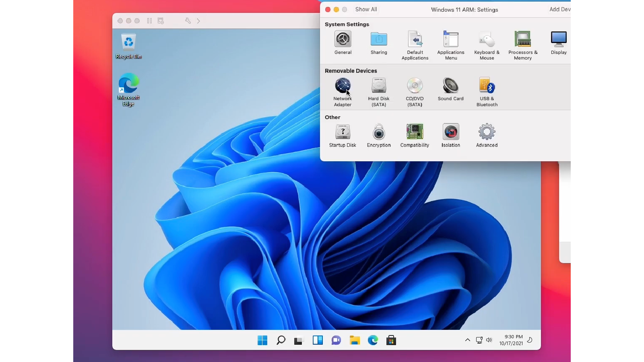Open File Explorer from taskbar
This screenshot has height=362, width=644.
[x=355, y=340]
